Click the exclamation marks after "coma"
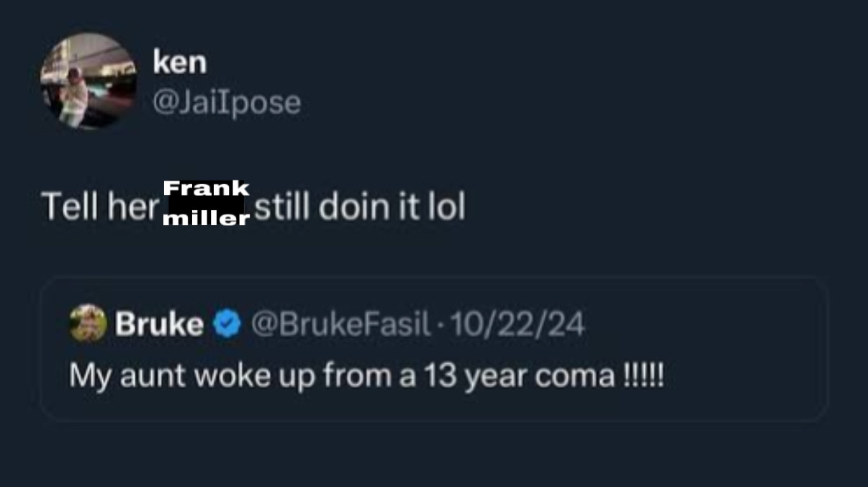868x487 pixels. (642, 375)
